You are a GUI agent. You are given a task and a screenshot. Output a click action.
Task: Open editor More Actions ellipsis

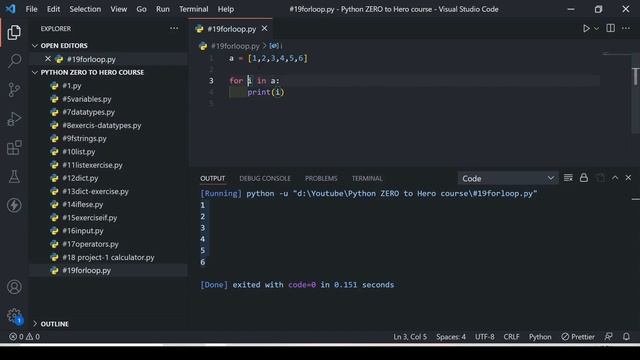pyautogui.click(x=626, y=28)
